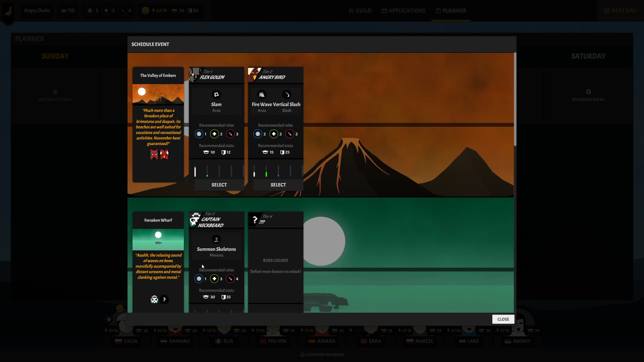
Task: Click the crown icon showing 7th rank
Action: coord(64,10)
